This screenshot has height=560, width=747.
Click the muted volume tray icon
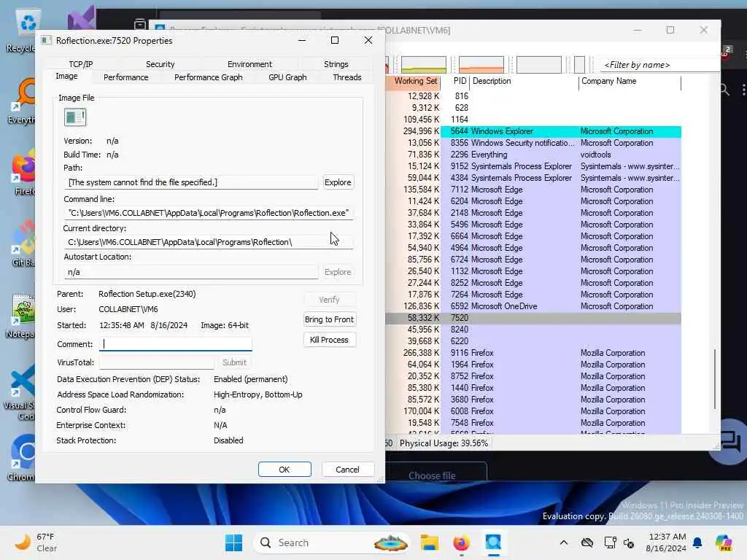tap(628, 542)
